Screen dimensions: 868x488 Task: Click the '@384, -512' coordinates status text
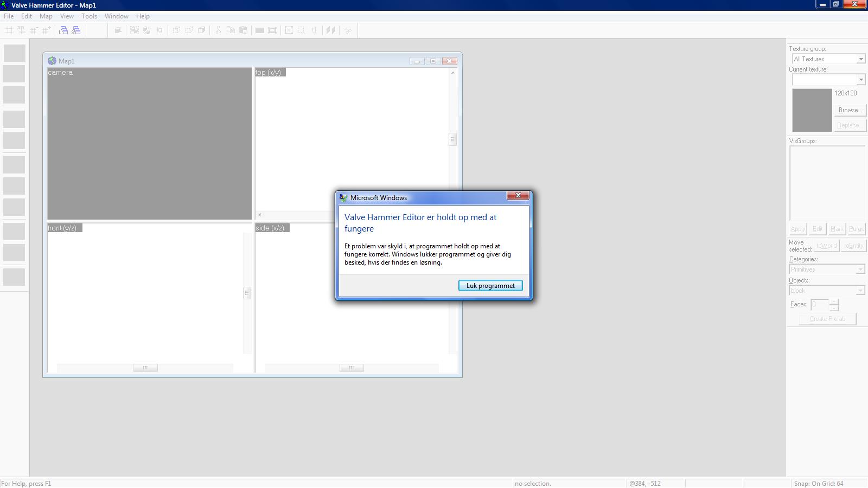pos(645,483)
